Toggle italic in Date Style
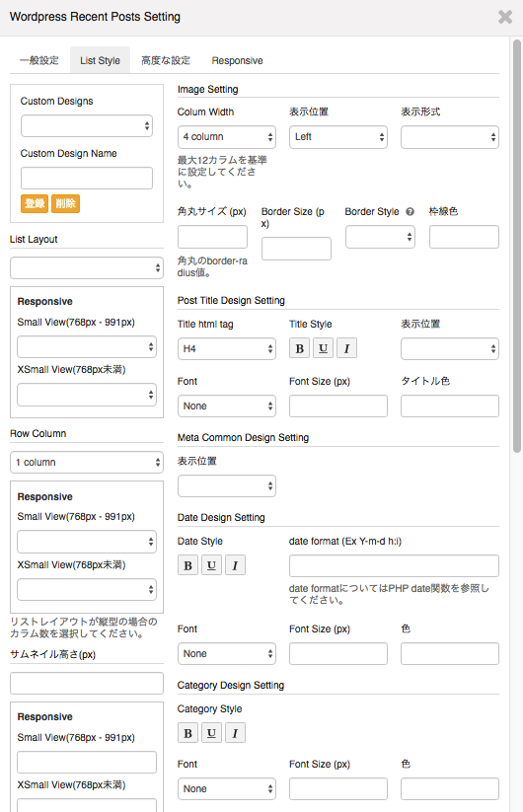Screen dimensions: 523x812 tap(235, 565)
